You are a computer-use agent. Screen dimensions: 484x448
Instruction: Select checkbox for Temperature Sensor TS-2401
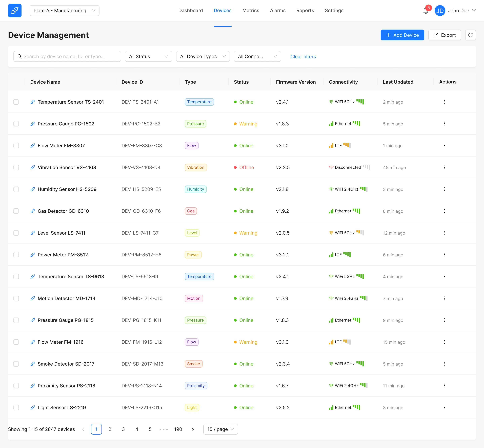(16, 102)
